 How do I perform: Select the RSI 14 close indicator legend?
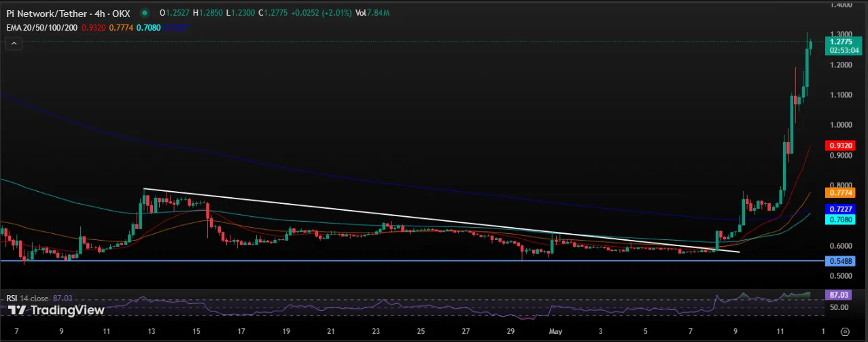(29, 298)
